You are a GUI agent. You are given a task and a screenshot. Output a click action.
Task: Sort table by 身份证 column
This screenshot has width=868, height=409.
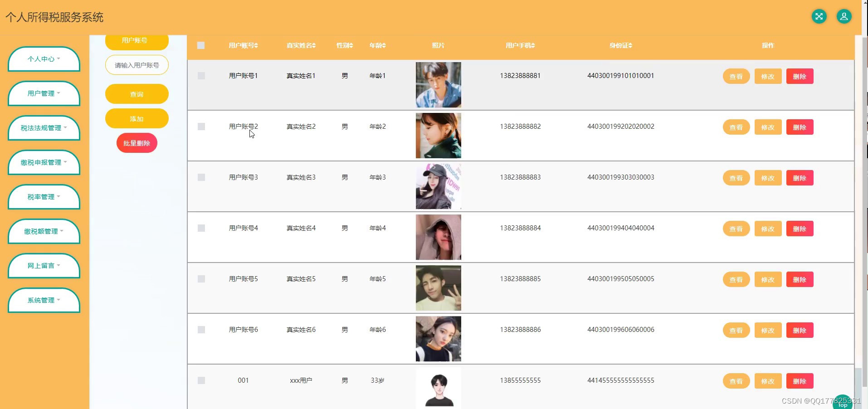pos(621,45)
